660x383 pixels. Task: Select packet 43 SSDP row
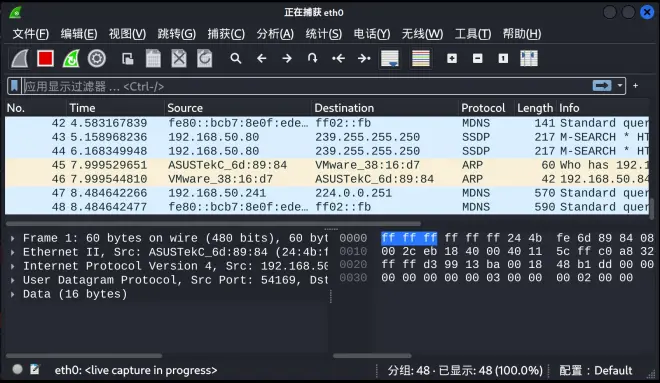[x=327, y=137]
